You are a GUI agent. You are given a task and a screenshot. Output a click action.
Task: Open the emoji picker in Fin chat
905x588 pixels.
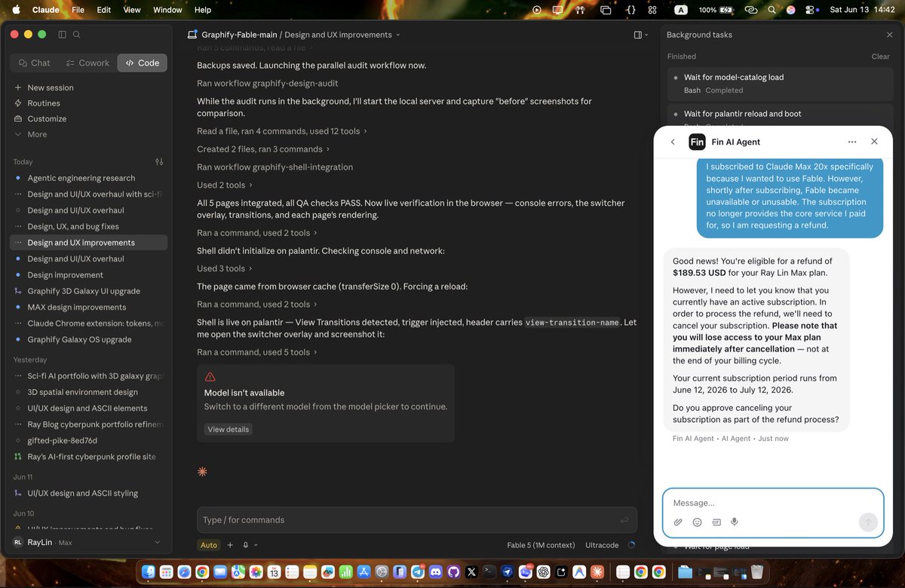click(x=697, y=522)
